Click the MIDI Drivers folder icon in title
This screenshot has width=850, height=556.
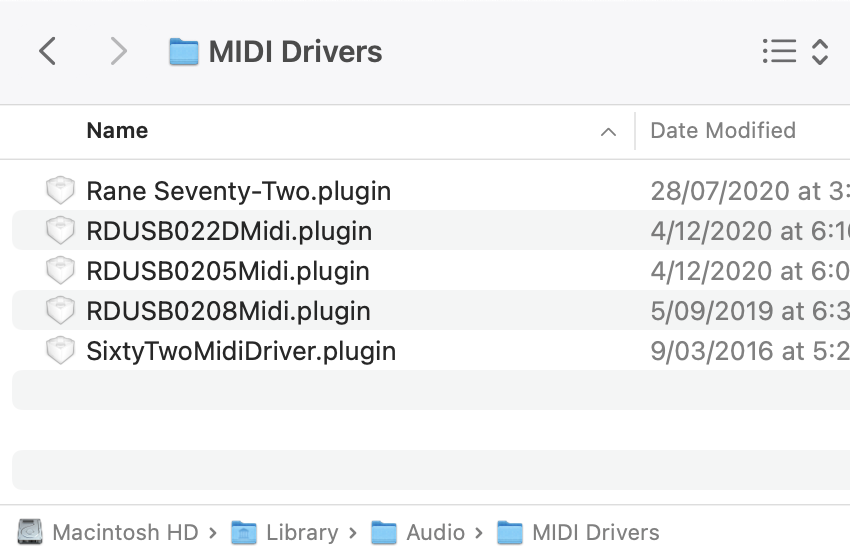[x=184, y=51]
